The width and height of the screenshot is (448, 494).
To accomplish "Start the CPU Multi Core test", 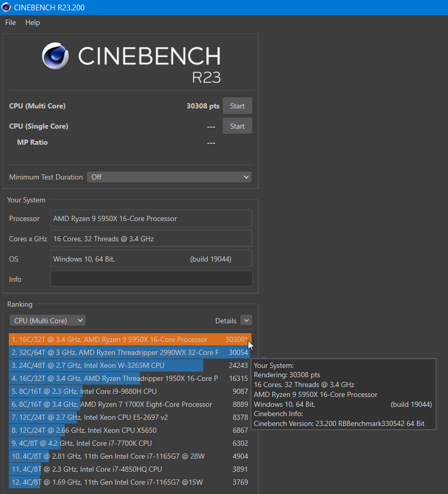I will tap(237, 106).
